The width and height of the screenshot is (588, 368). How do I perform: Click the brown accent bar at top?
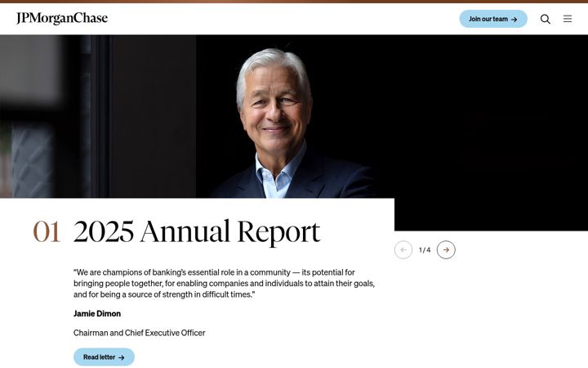tap(294, 2)
